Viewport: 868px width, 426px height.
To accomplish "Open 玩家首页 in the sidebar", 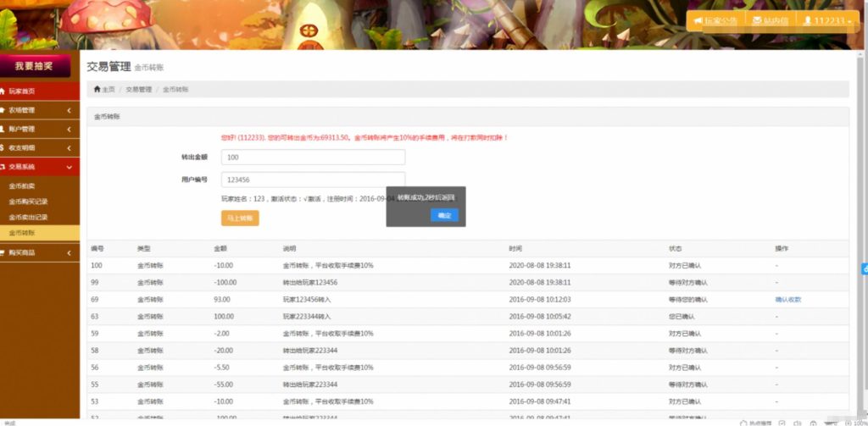I will coord(40,91).
